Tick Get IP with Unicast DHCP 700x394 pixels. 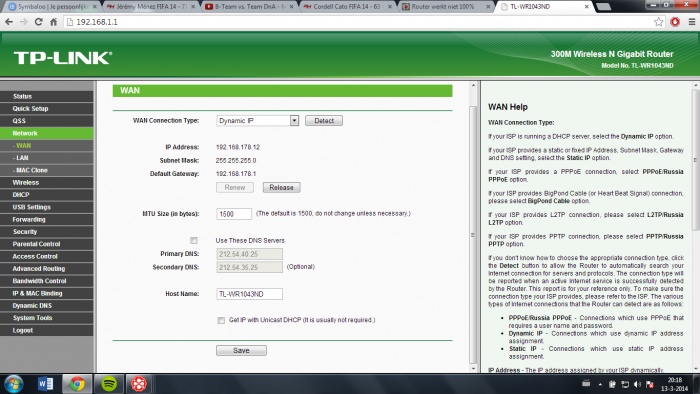click(x=221, y=320)
